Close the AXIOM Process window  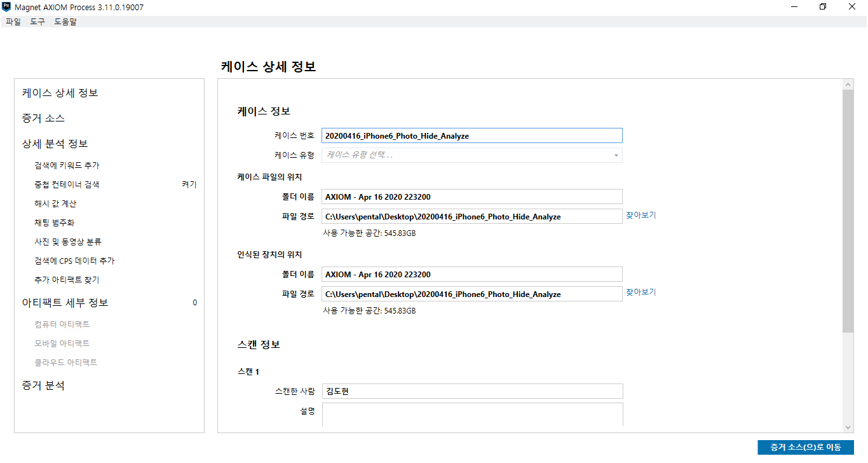[852, 7]
